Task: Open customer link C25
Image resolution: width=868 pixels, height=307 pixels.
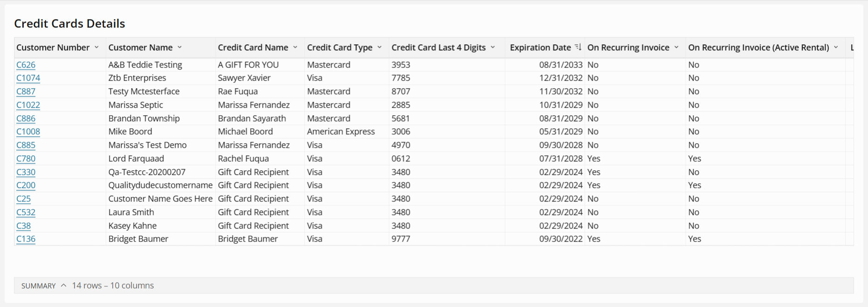Action: pyautogui.click(x=23, y=199)
